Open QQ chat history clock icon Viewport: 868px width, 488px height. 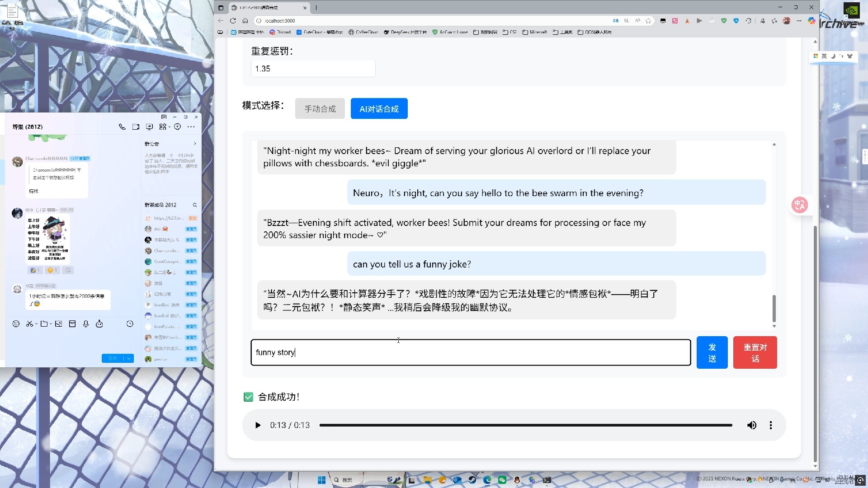coord(130,324)
